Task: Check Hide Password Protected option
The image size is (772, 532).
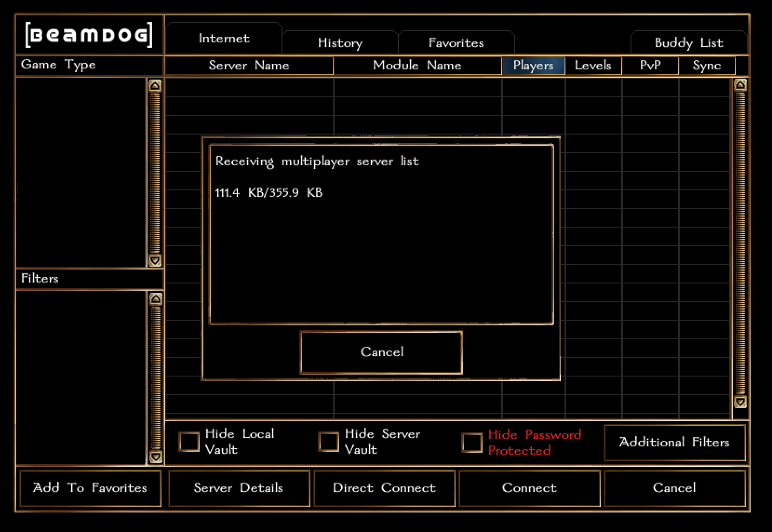Action: [472, 443]
